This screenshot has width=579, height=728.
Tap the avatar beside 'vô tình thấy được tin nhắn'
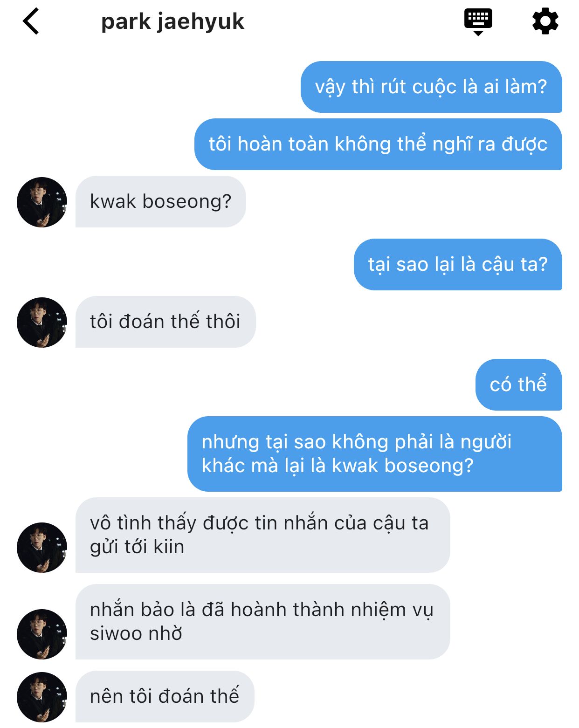[x=42, y=548]
